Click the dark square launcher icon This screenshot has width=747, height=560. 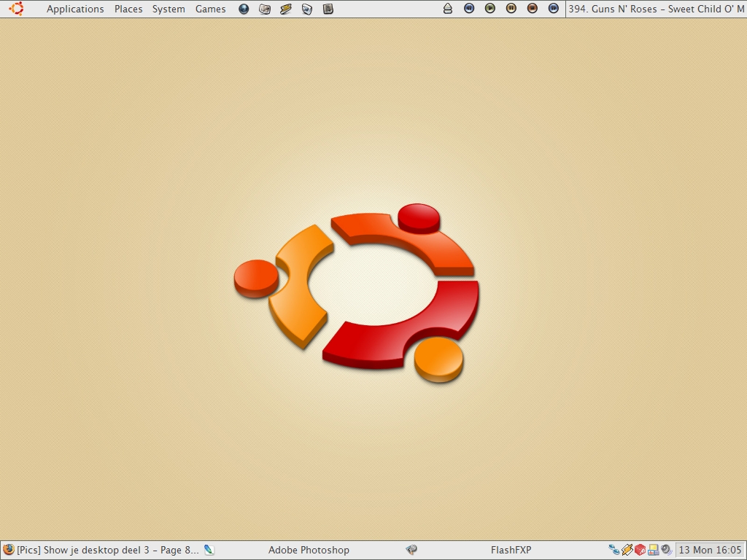(328, 9)
